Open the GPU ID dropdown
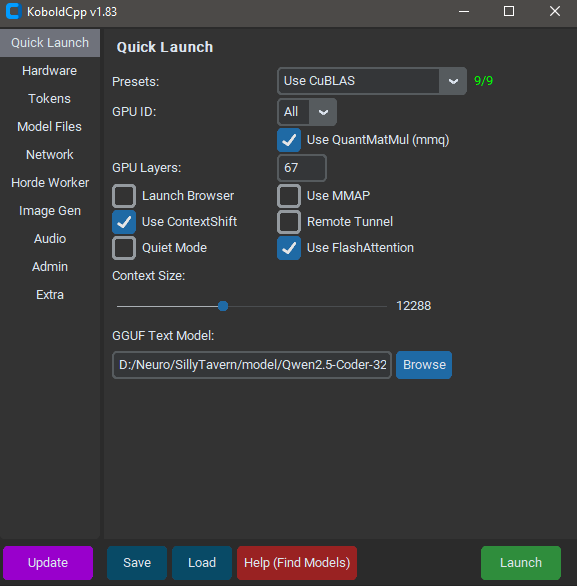Viewport: 577px width, 586px height. click(323, 112)
